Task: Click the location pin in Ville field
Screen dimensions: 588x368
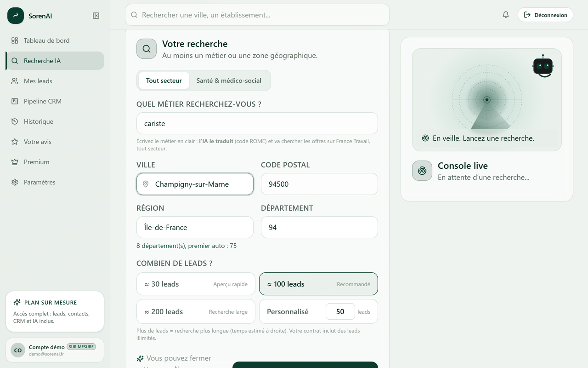Action: [146, 184]
